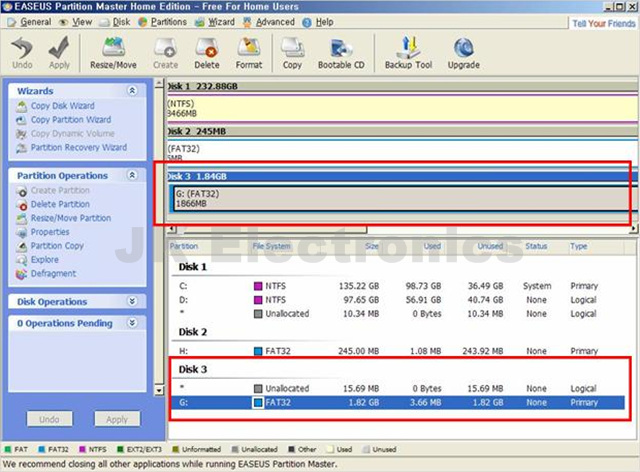Select the Disk 3 1.84GB header
This screenshot has height=472, width=640.
[x=402, y=176]
